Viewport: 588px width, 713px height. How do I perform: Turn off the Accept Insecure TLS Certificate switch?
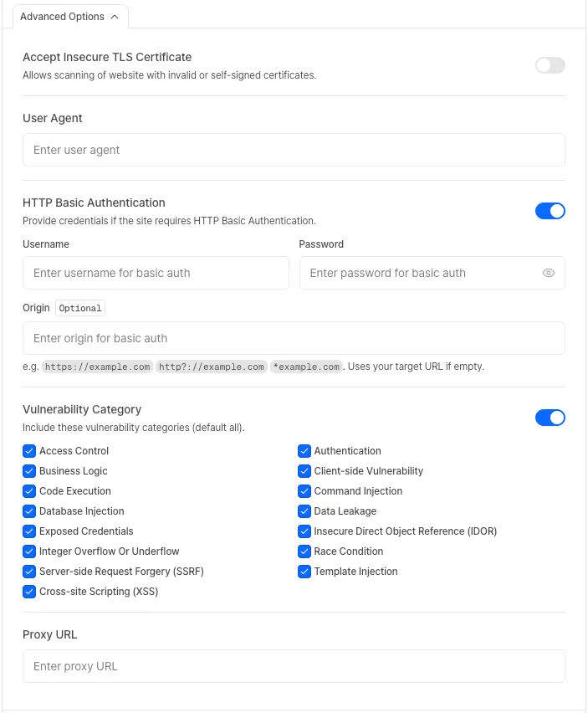(x=550, y=65)
